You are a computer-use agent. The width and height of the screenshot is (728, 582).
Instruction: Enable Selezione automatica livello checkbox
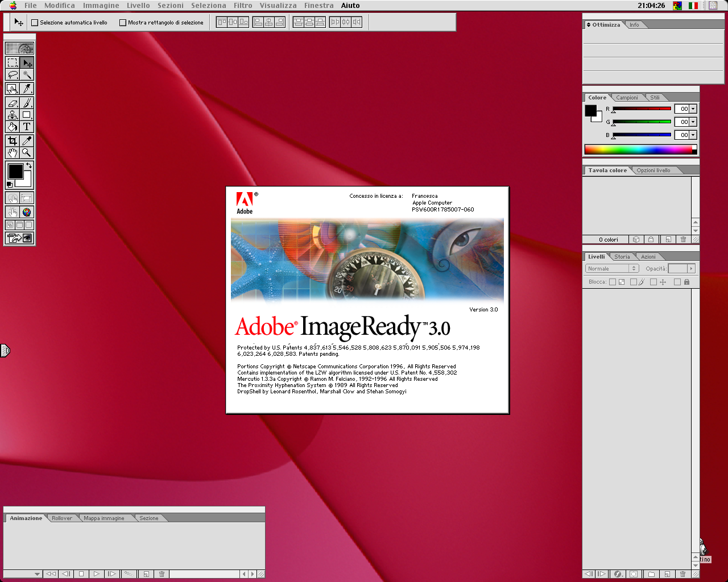(x=35, y=23)
